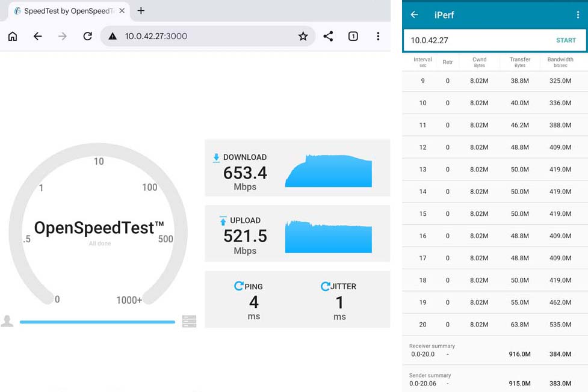This screenshot has height=392, width=588.
Task: Click the address bar showing 10.0.42.27:3000
Action: coord(205,36)
